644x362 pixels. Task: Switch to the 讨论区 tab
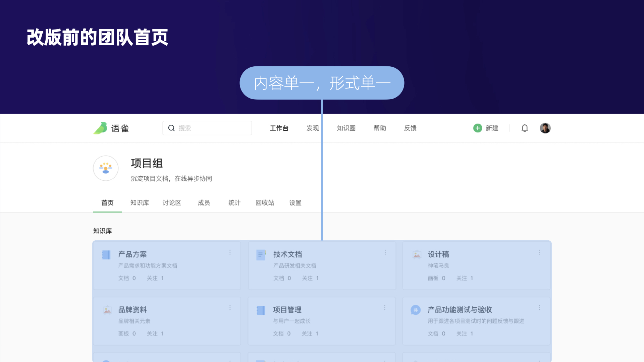pos(172,203)
